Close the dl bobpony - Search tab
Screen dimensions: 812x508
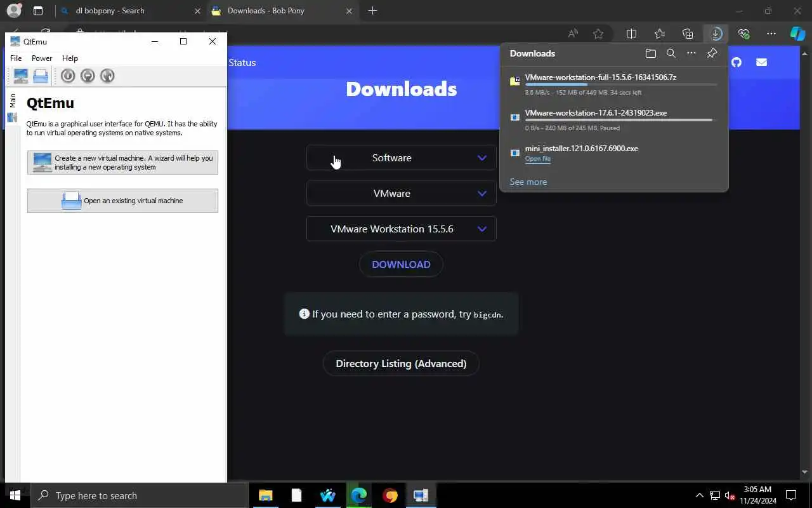click(197, 11)
